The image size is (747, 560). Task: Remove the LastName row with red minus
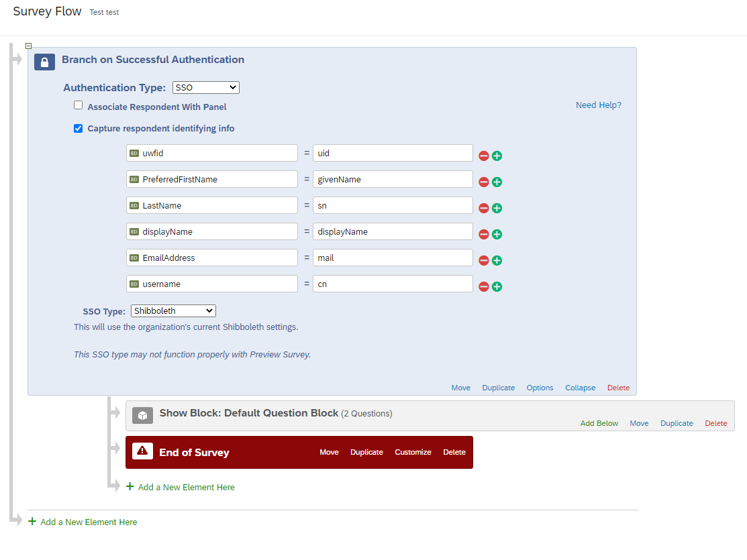coord(483,208)
